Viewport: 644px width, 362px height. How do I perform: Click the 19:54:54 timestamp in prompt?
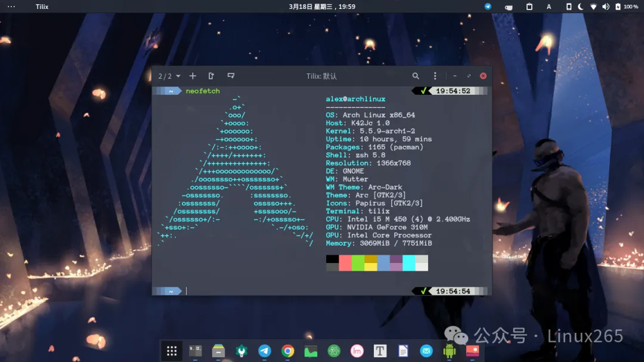click(x=453, y=291)
